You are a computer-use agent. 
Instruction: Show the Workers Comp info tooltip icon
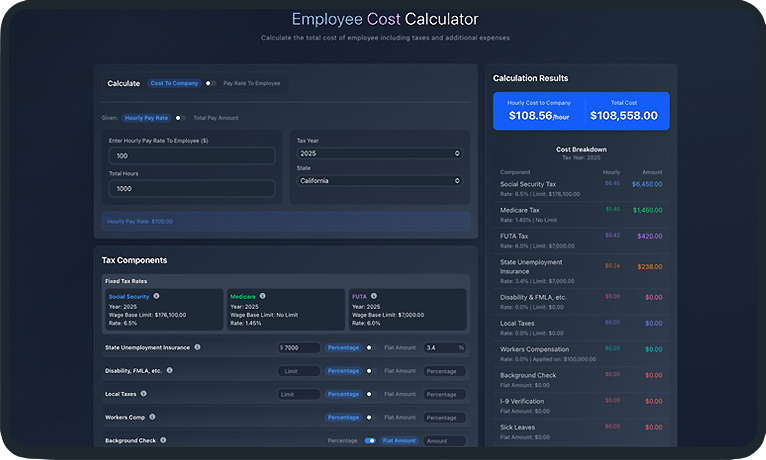[x=150, y=417]
